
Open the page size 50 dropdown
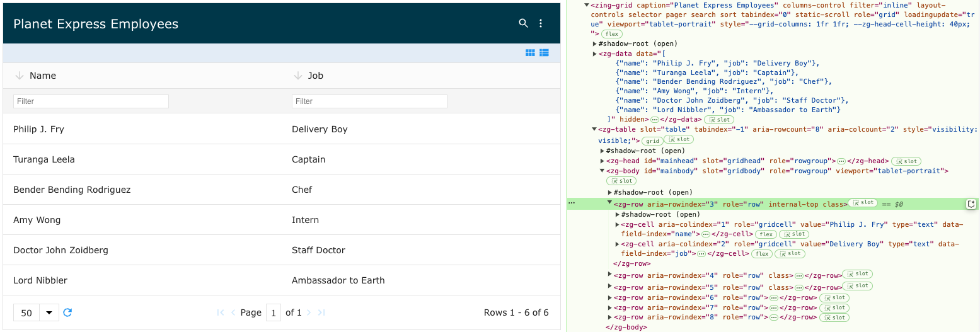point(36,312)
